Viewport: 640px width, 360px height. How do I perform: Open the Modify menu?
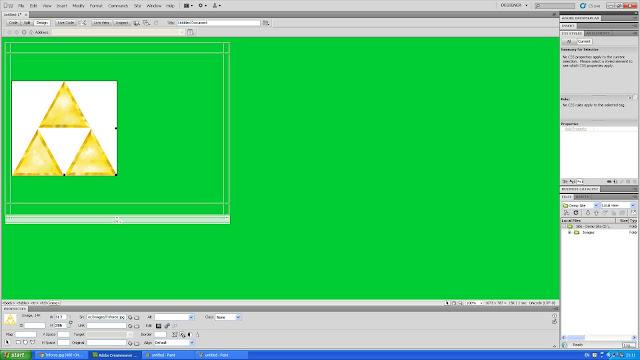[78, 6]
